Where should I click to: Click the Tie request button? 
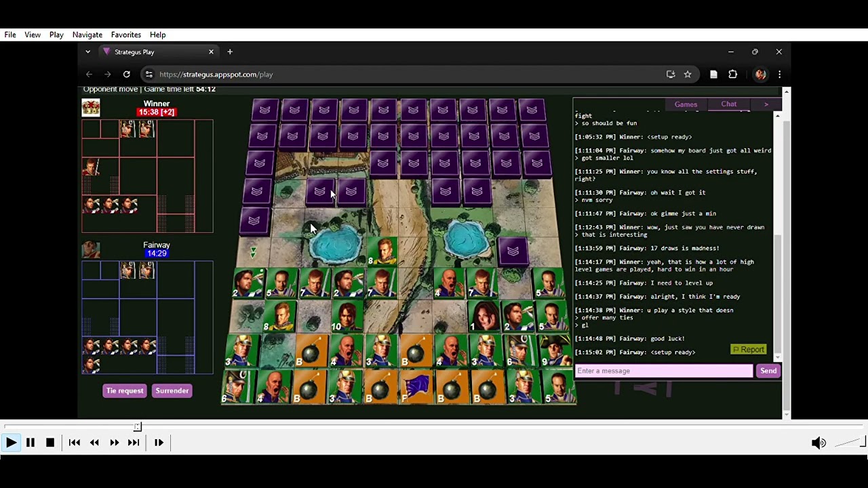[125, 390]
